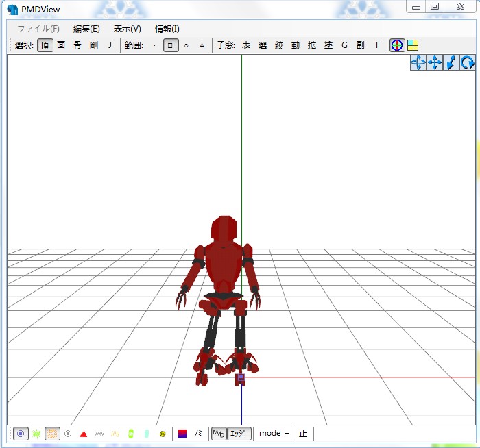The height and width of the screenshot is (448, 480).
Task: Toggle cyan capsule rigid body display icon
Action: tap(147, 434)
